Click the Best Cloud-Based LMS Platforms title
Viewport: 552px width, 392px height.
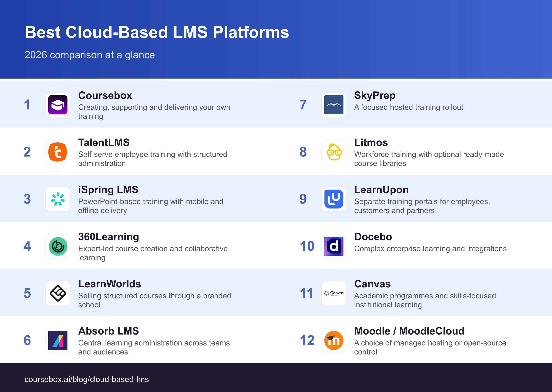tap(157, 32)
